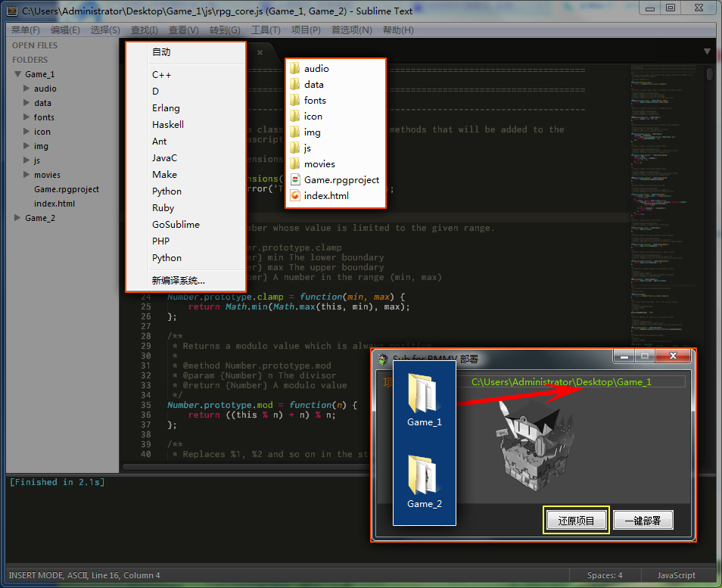Open the 项目(P) menu

pos(306,30)
